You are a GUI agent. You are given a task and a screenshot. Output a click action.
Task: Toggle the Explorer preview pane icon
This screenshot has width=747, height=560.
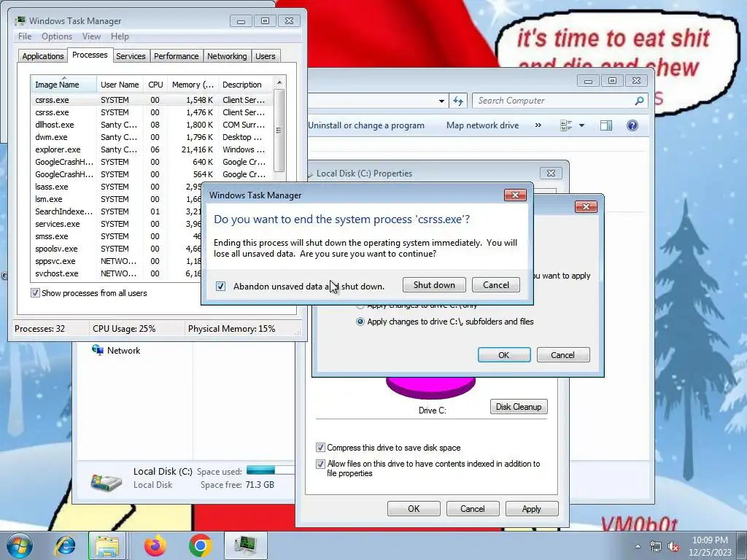click(x=606, y=125)
